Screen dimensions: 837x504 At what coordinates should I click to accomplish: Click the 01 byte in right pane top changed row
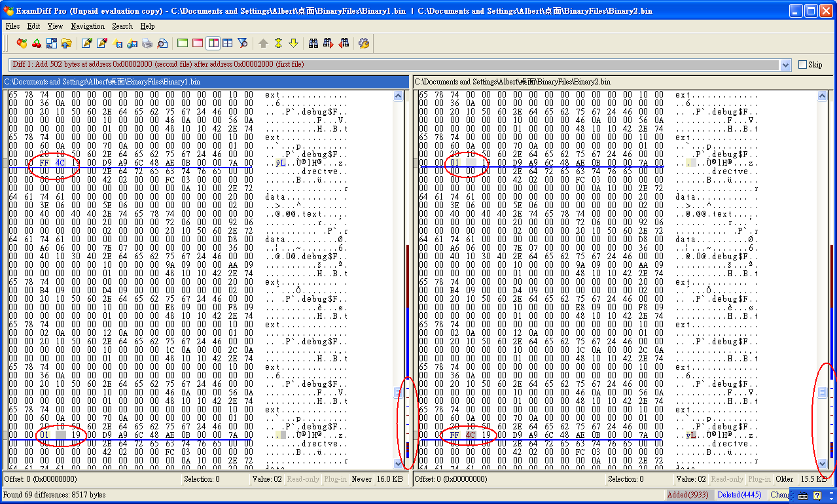click(x=455, y=162)
